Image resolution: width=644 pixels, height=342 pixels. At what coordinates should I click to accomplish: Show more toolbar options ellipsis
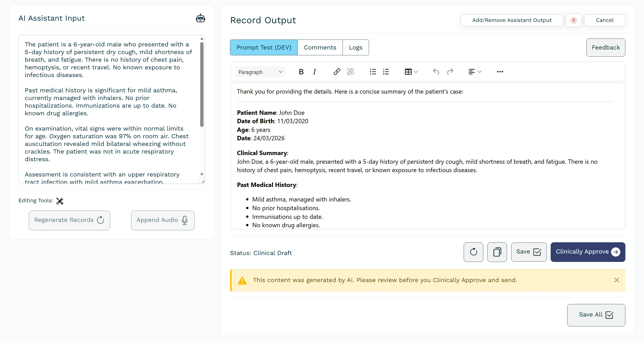coord(500,72)
